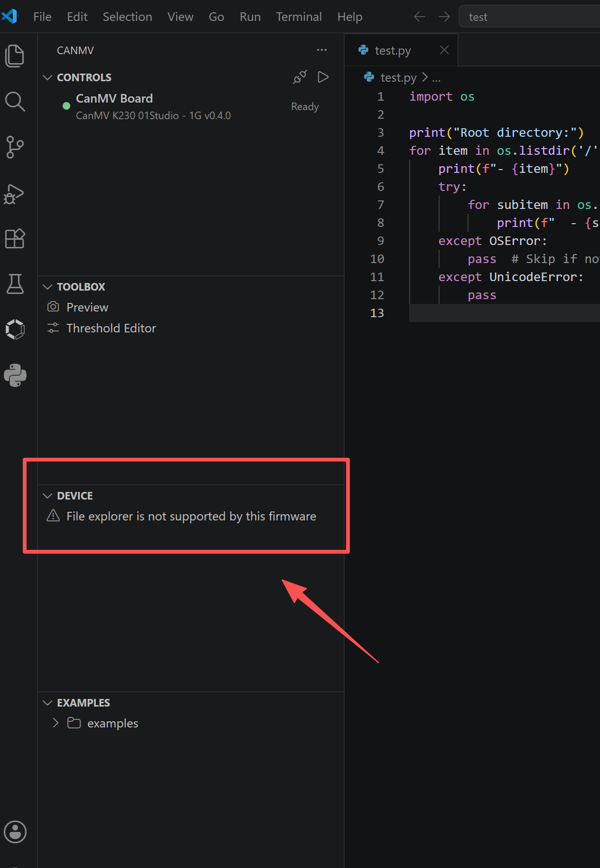
Task: Close the test.py editor tab
Action: pos(444,50)
